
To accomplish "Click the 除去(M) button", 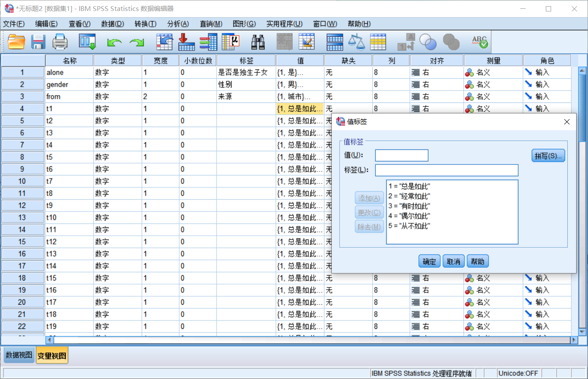I will pos(370,227).
